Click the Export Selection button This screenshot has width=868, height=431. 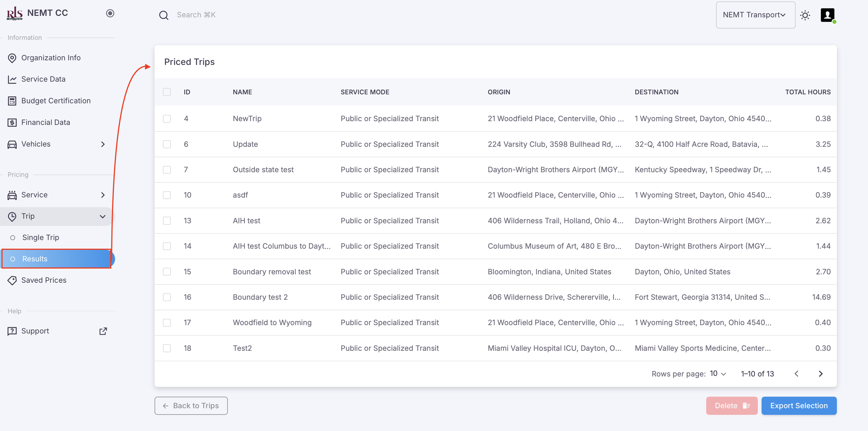click(x=799, y=406)
